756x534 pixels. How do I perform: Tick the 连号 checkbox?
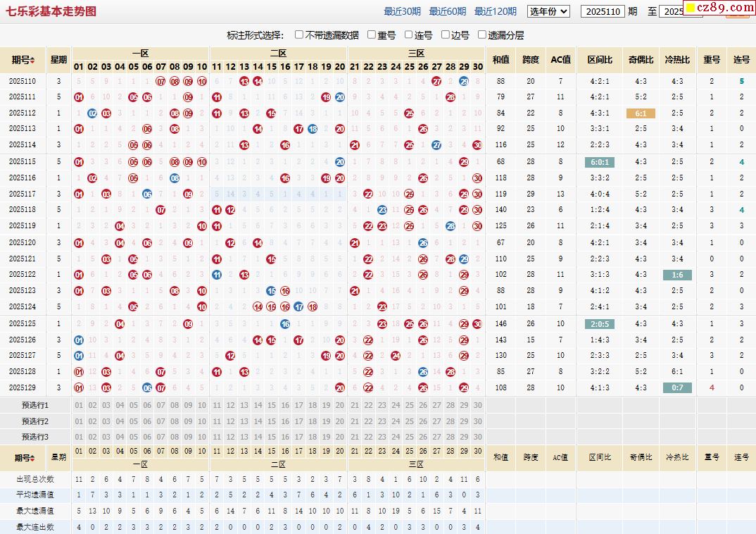pos(408,35)
